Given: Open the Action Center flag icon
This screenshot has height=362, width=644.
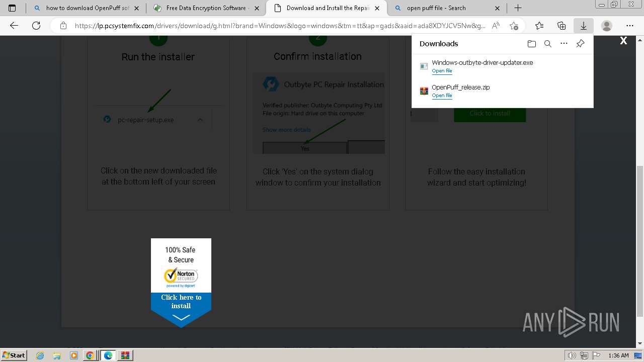Looking at the screenshot, I should coord(596,355).
